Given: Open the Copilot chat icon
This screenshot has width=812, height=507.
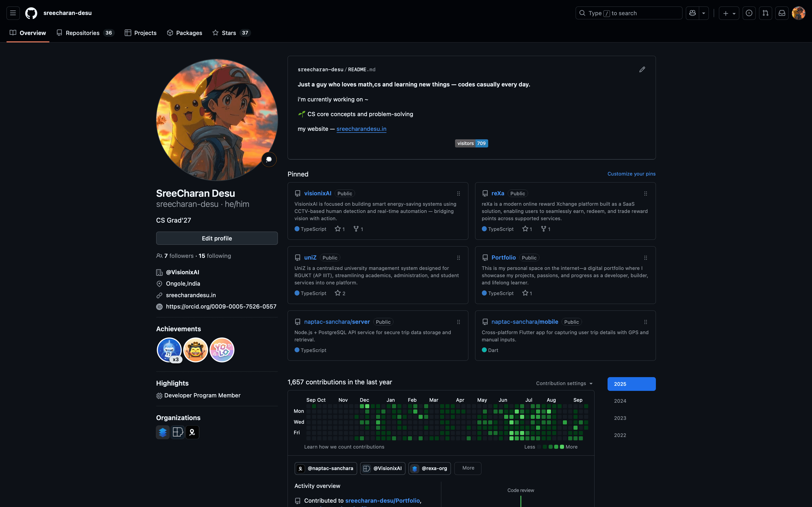Looking at the screenshot, I should pyautogui.click(x=692, y=13).
